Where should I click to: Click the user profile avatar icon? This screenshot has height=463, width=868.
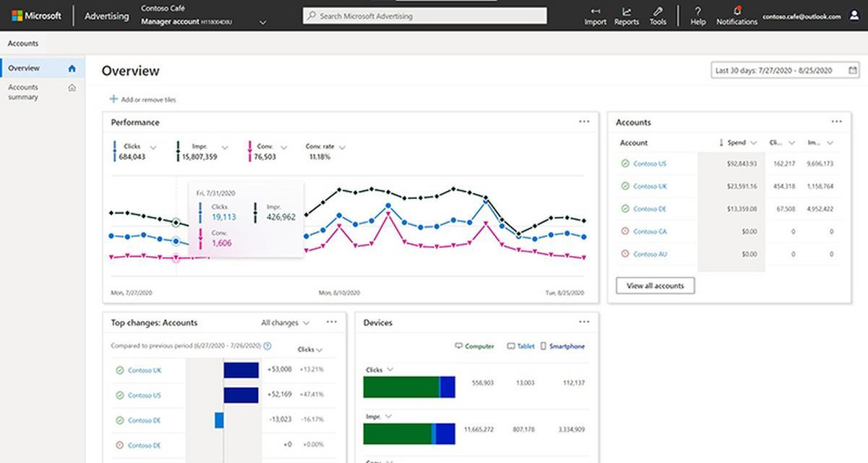click(x=854, y=16)
